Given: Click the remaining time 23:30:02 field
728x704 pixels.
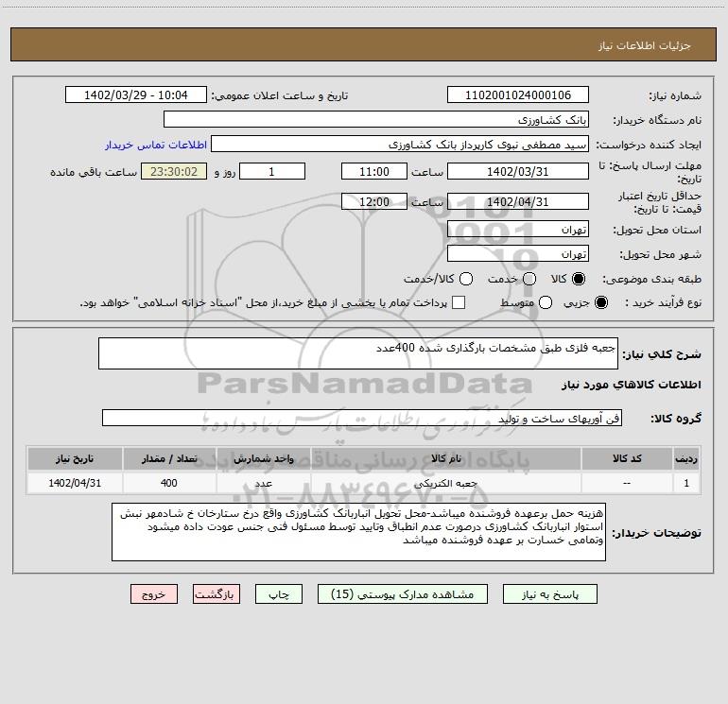Looking at the screenshot, I should [x=174, y=171].
